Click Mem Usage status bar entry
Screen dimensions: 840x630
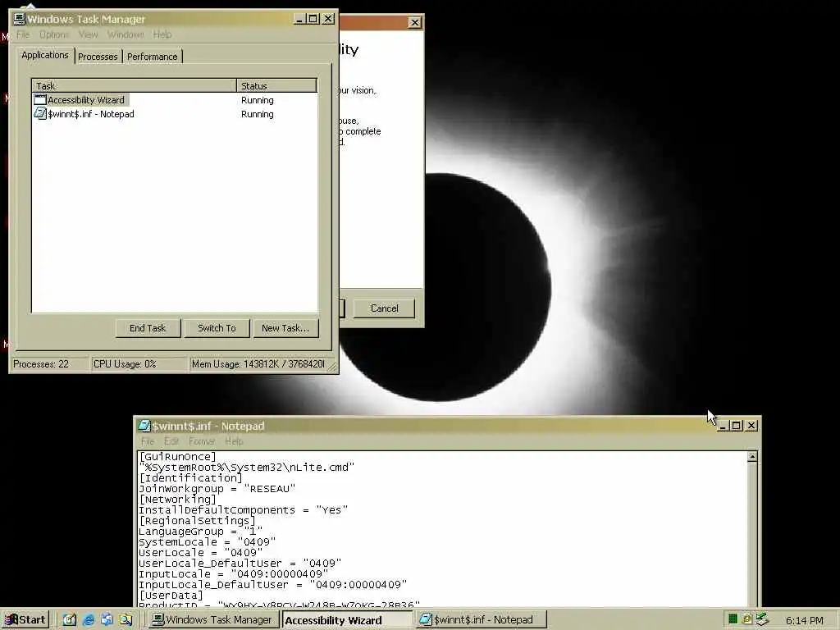pos(258,364)
